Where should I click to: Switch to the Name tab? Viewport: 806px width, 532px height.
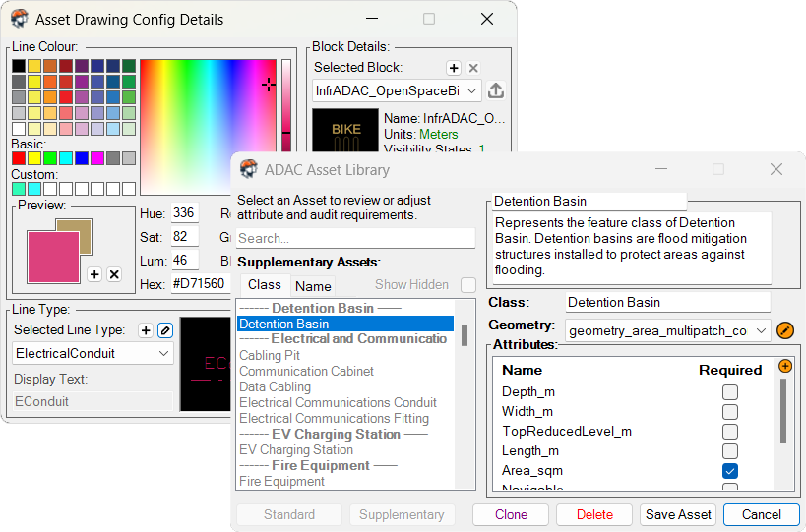(313, 286)
